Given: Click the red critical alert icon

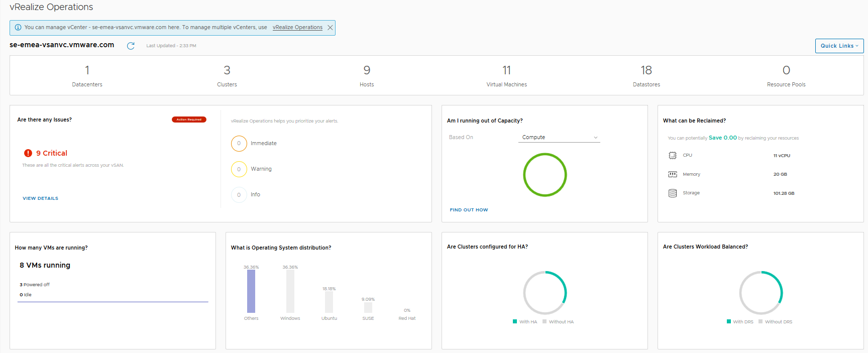Looking at the screenshot, I should click(28, 153).
